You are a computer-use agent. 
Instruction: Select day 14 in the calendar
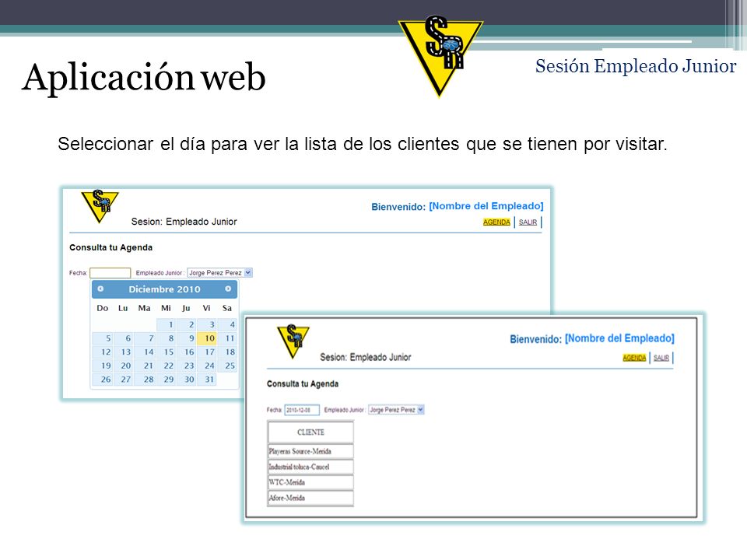(x=145, y=352)
